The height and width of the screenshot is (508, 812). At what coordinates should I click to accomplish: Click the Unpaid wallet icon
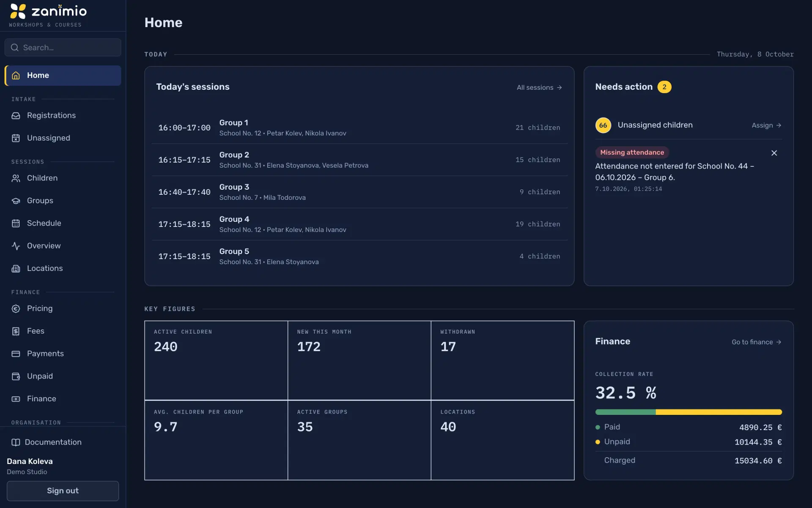(x=16, y=376)
